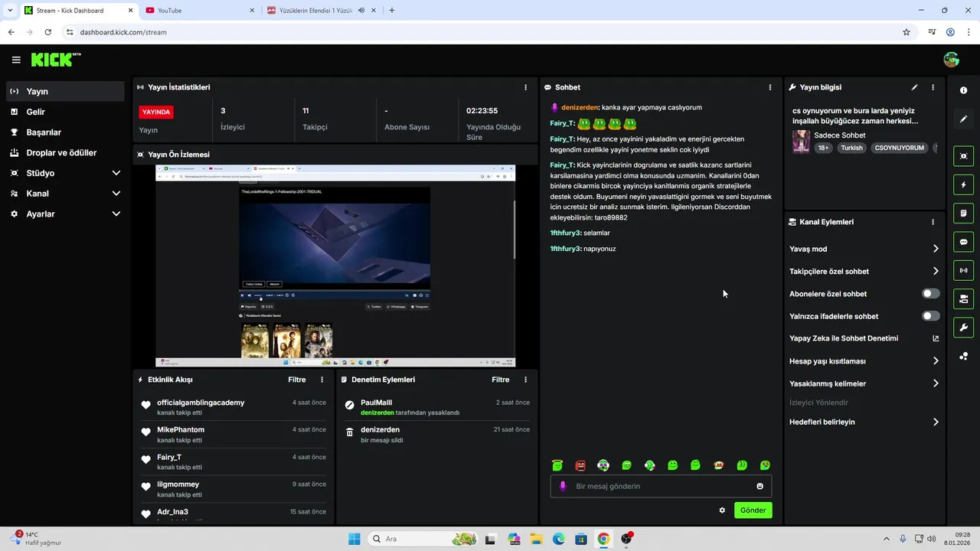Open the emoji picker in the message box

click(759, 486)
